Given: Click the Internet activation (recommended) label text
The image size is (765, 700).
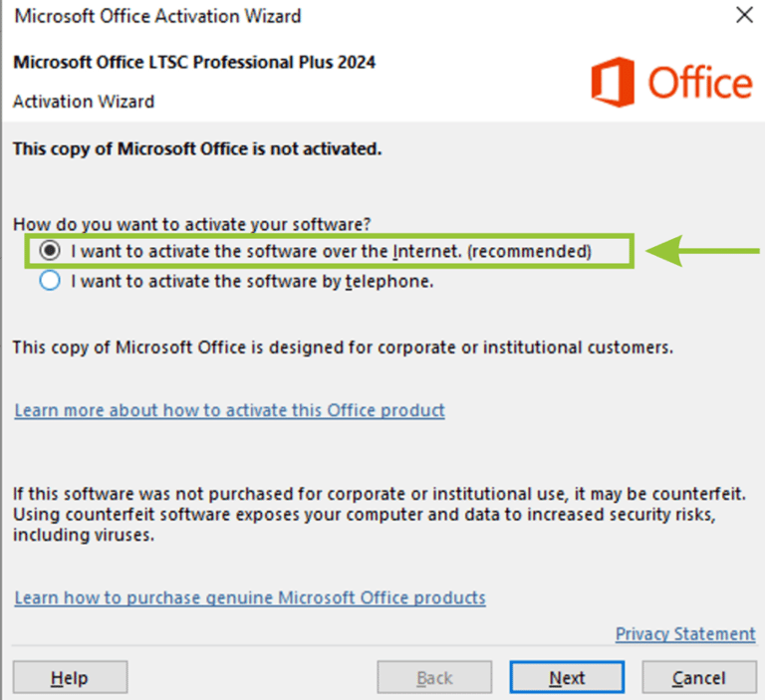Looking at the screenshot, I should point(332,251).
